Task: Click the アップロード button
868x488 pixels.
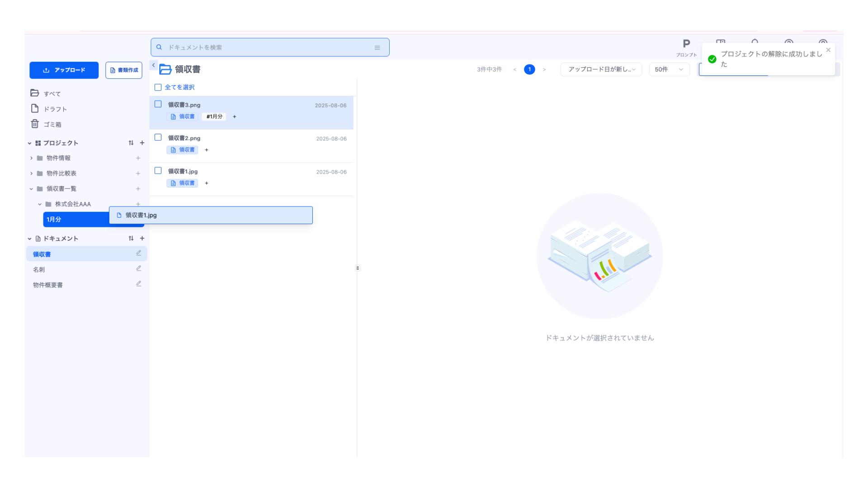Action: click(x=64, y=70)
